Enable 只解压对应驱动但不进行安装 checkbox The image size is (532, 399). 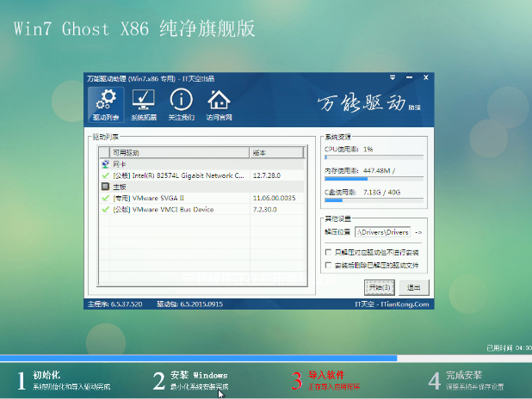click(x=328, y=252)
